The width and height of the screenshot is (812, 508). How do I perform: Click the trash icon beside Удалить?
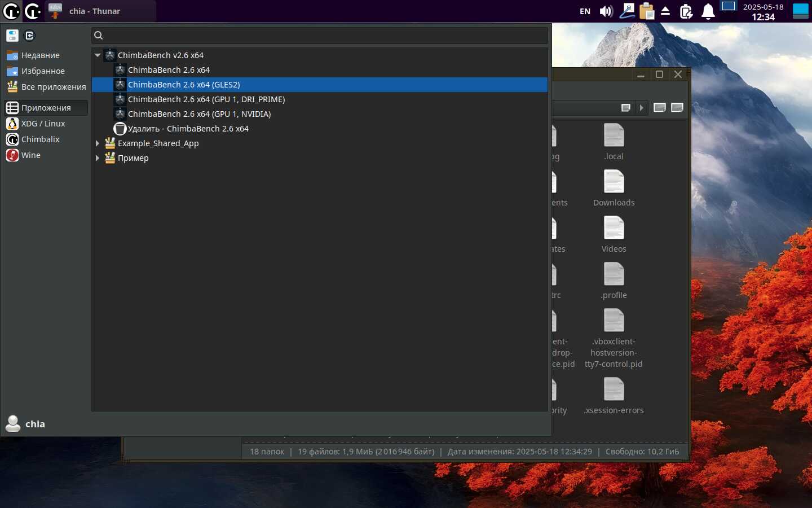[120, 129]
